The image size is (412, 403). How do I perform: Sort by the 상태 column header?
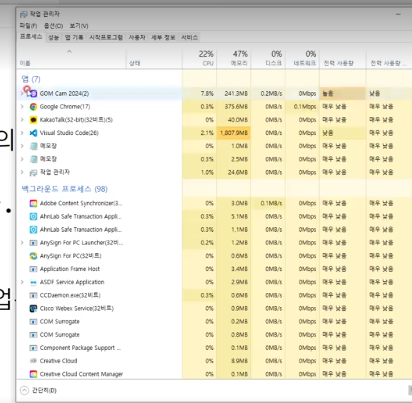(x=154, y=58)
